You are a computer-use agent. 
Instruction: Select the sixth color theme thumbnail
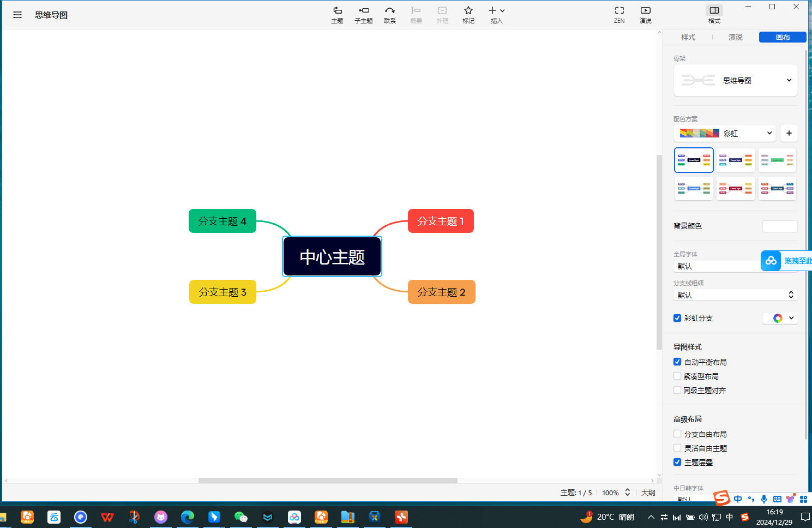pyautogui.click(x=777, y=188)
